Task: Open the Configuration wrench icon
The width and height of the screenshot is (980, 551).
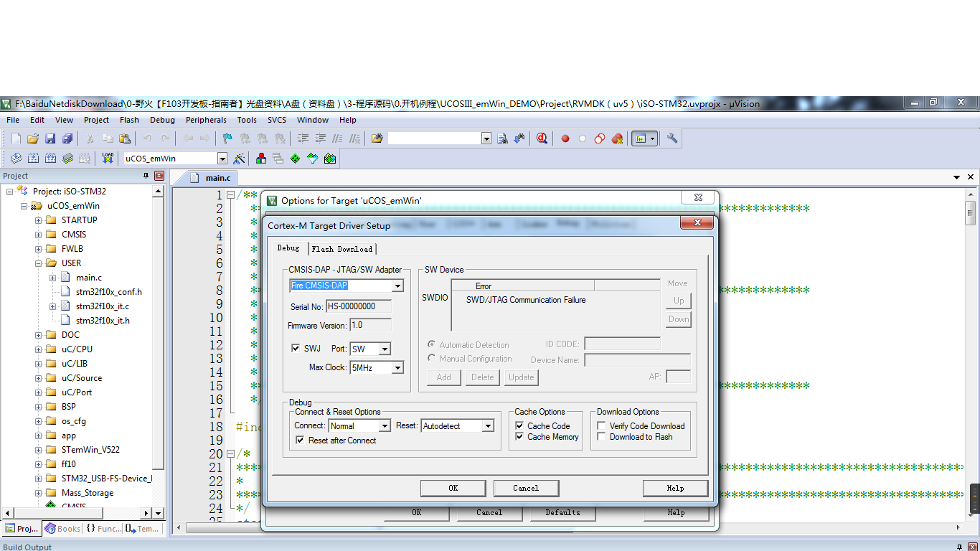Action: (x=672, y=138)
